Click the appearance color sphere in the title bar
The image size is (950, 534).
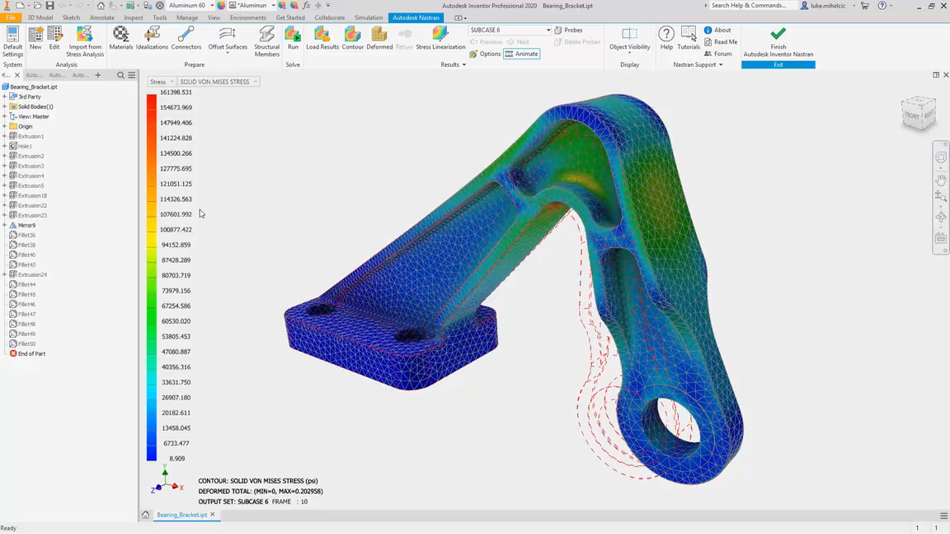[221, 5]
